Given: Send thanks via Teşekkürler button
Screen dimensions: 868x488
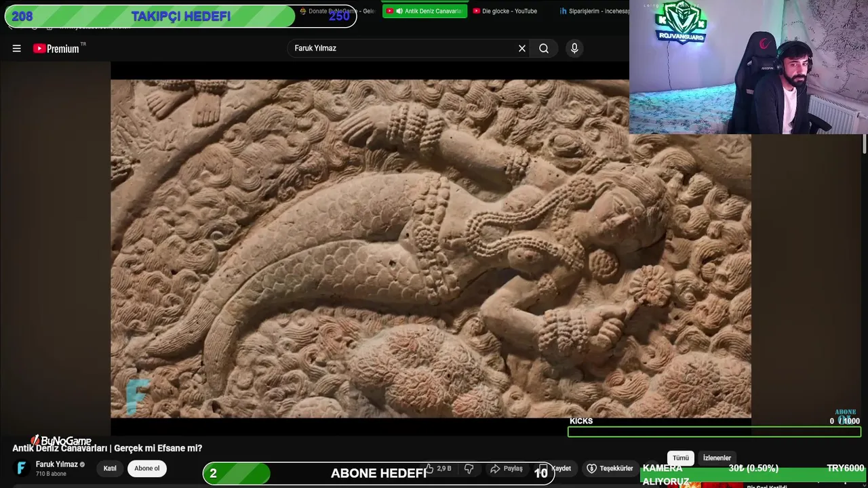Looking at the screenshot, I should point(610,468).
